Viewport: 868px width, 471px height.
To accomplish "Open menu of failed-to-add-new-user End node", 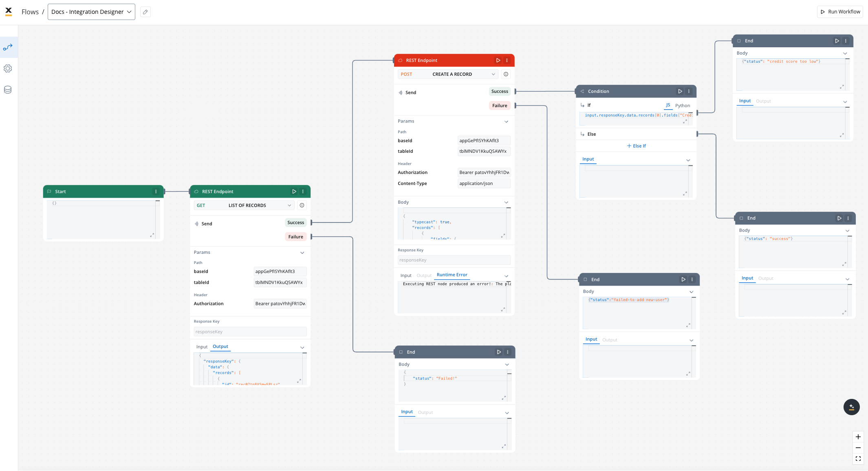I will (x=692, y=280).
